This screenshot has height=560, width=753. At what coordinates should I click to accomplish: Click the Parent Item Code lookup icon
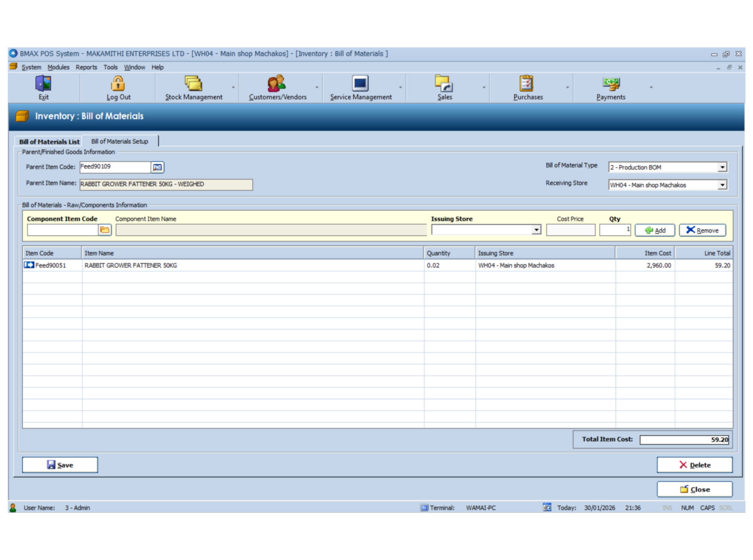click(157, 167)
